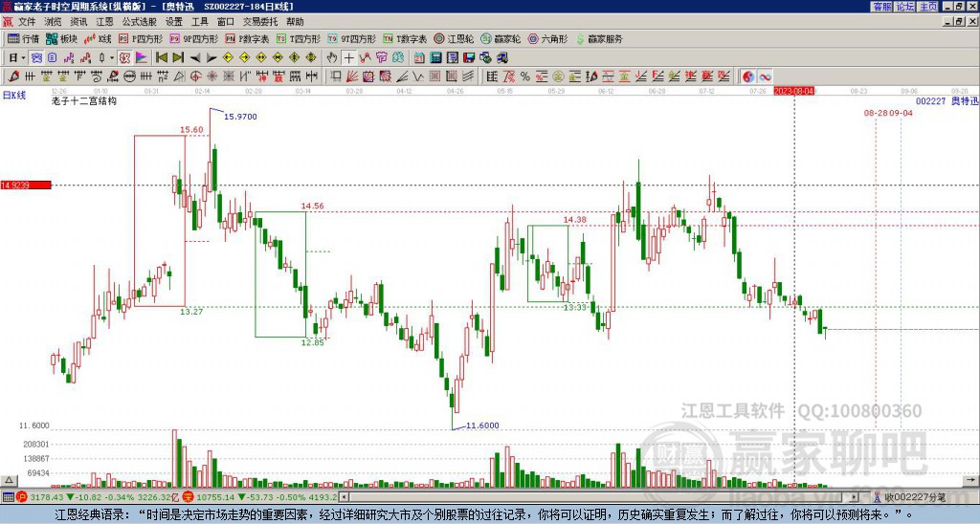Open the 工具 menu
The image size is (980, 524).
point(199,22)
